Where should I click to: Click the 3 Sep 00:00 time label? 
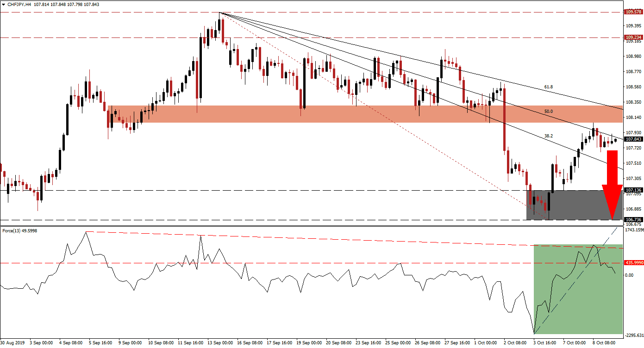pos(41,344)
